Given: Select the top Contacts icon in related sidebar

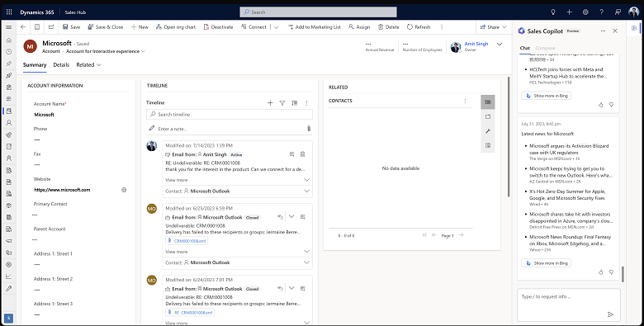Looking at the screenshot, I should pyautogui.click(x=487, y=102).
